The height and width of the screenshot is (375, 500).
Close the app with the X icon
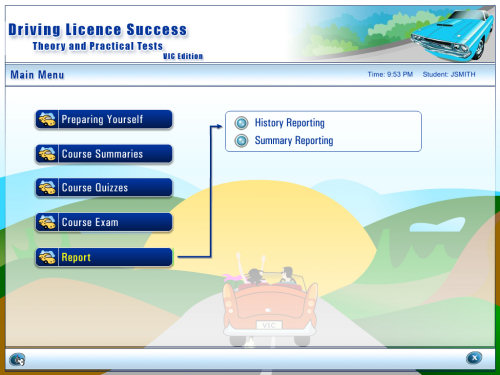[x=474, y=358]
